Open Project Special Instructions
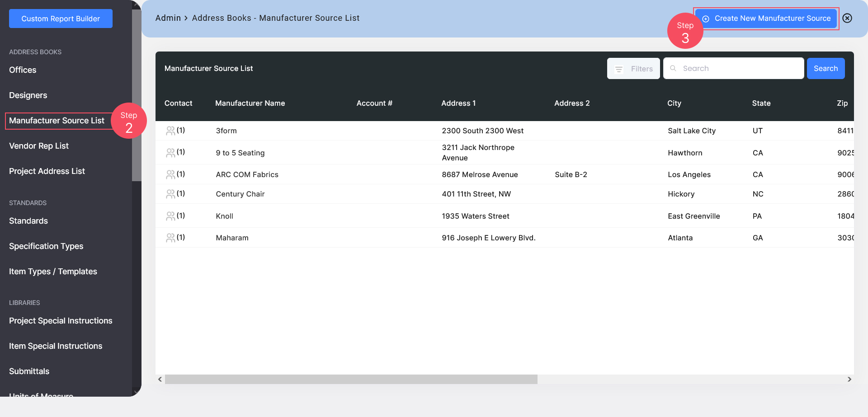 tap(61, 321)
